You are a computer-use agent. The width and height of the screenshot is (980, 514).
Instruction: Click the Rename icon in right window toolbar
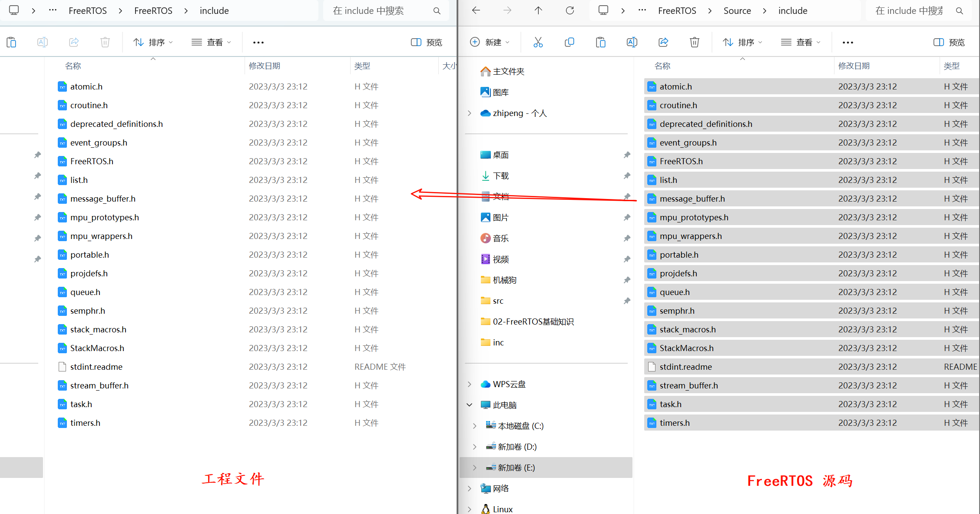coord(632,42)
